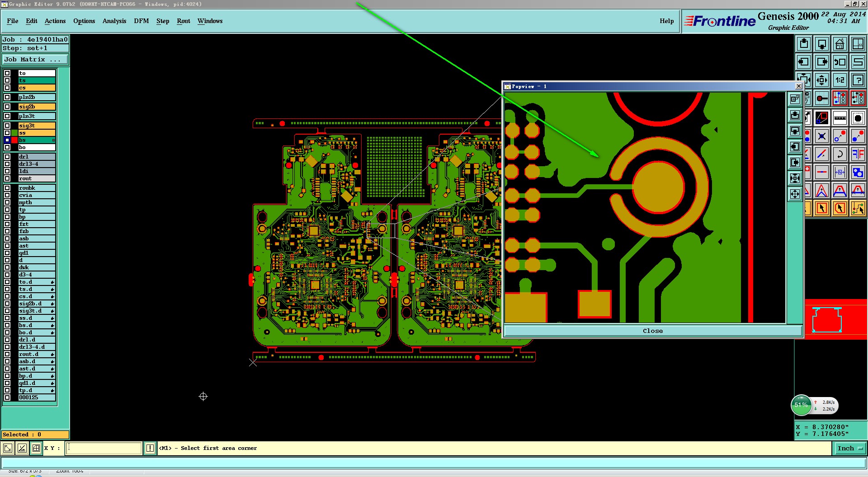Click the pan down view icon
Image resolution: width=868 pixels, height=477 pixels.
click(822, 44)
